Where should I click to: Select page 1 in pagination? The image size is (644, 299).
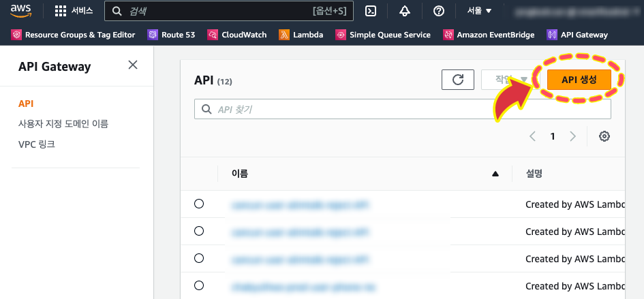coord(553,136)
